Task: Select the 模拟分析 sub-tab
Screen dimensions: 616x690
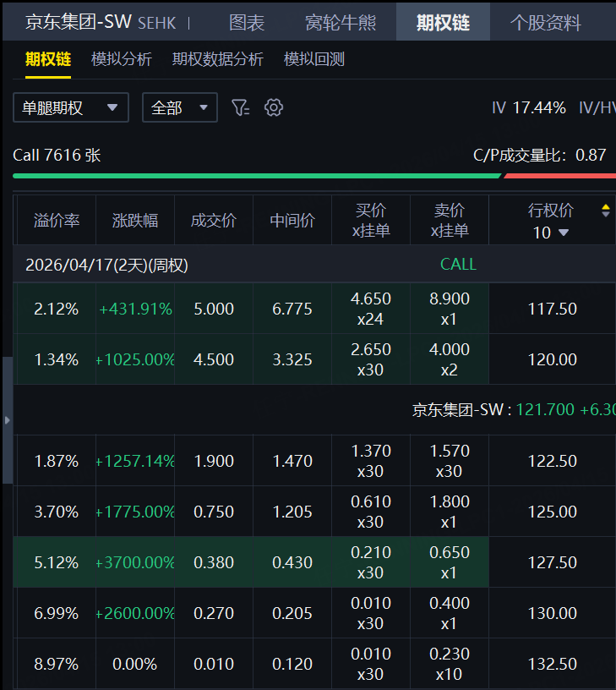Action: (x=122, y=59)
